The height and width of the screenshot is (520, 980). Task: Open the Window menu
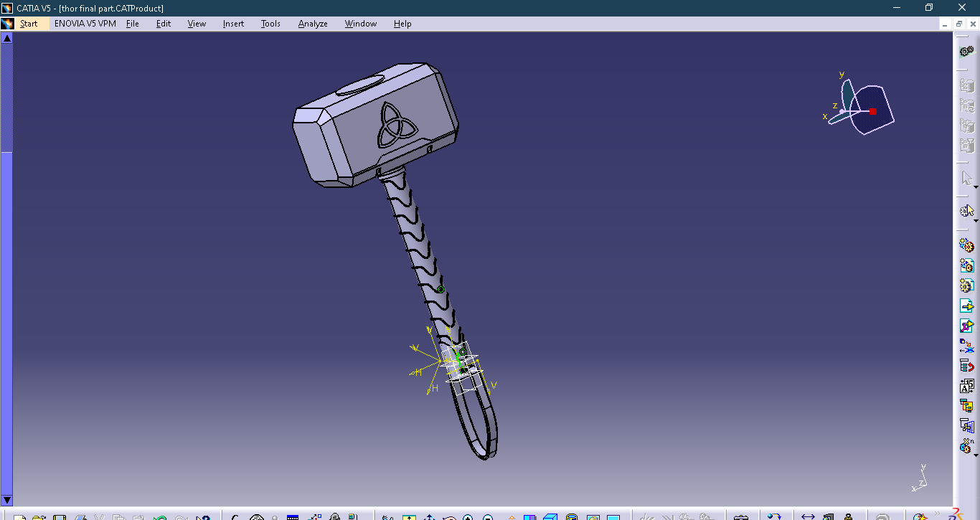click(x=361, y=24)
